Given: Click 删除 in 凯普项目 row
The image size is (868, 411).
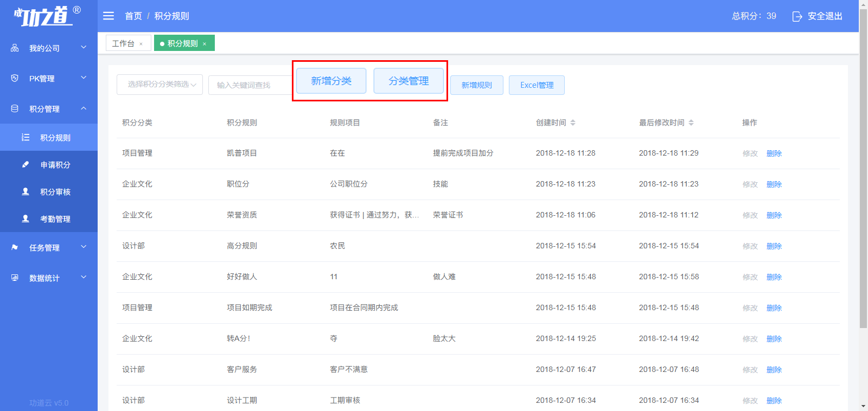Looking at the screenshot, I should coord(774,153).
